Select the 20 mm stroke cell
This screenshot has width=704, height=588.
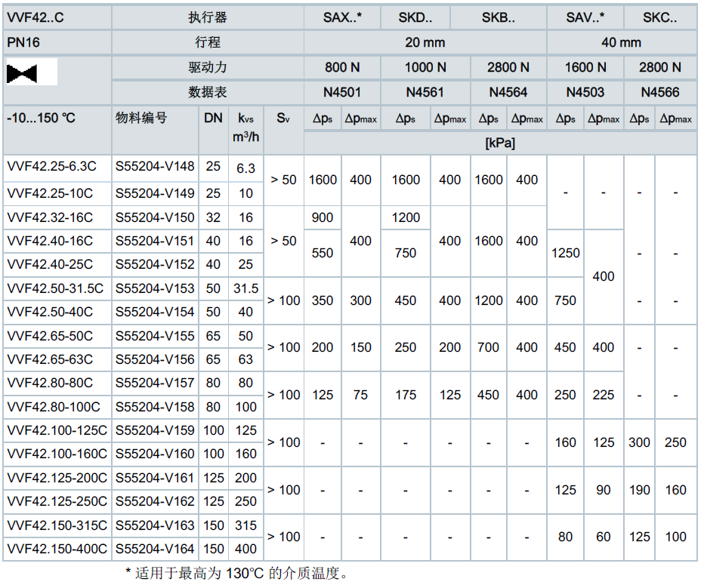[x=425, y=42]
